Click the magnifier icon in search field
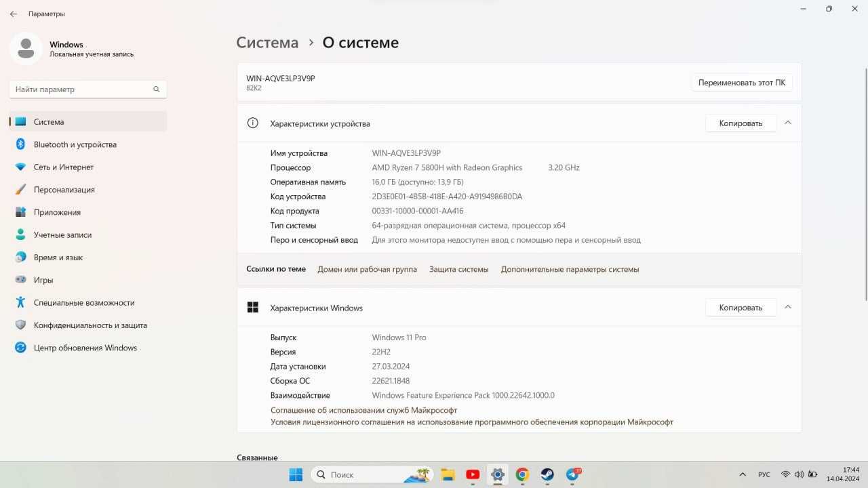The width and height of the screenshot is (868, 488). [x=157, y=89]
